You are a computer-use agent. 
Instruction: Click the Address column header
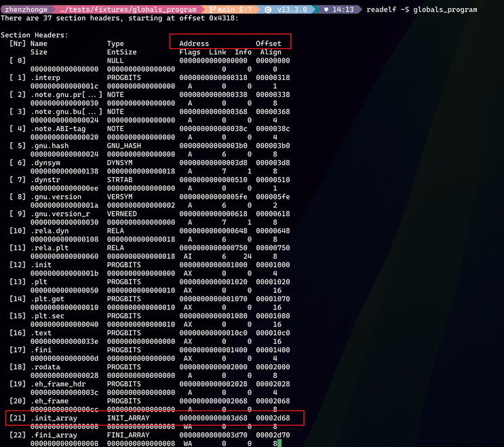[194, 43]
